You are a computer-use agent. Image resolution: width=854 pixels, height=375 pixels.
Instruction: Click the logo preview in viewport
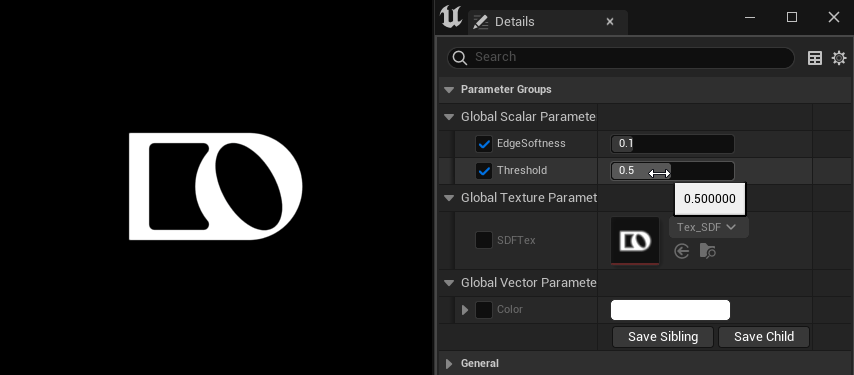[x=216, y=186]
